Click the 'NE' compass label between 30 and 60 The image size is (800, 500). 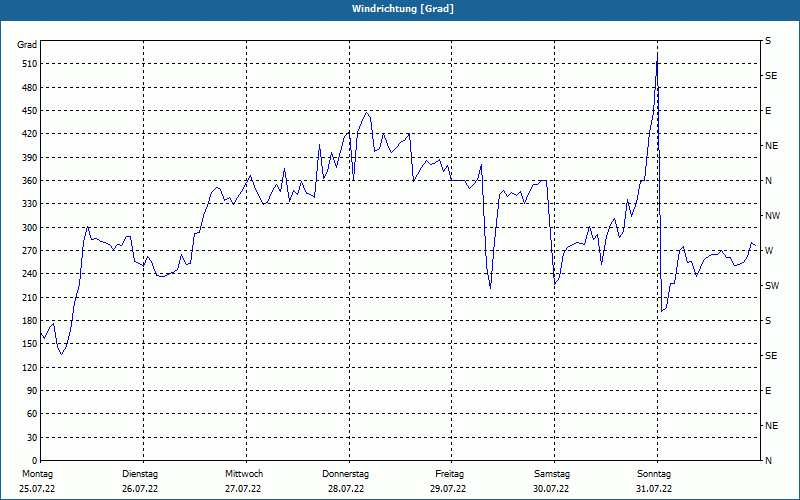coord(772,426)
